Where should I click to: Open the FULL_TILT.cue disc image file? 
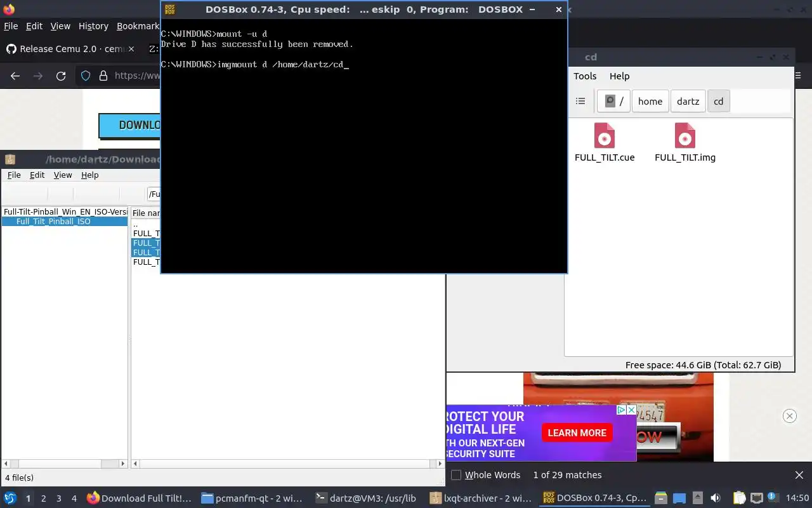[x=605, y=142]
